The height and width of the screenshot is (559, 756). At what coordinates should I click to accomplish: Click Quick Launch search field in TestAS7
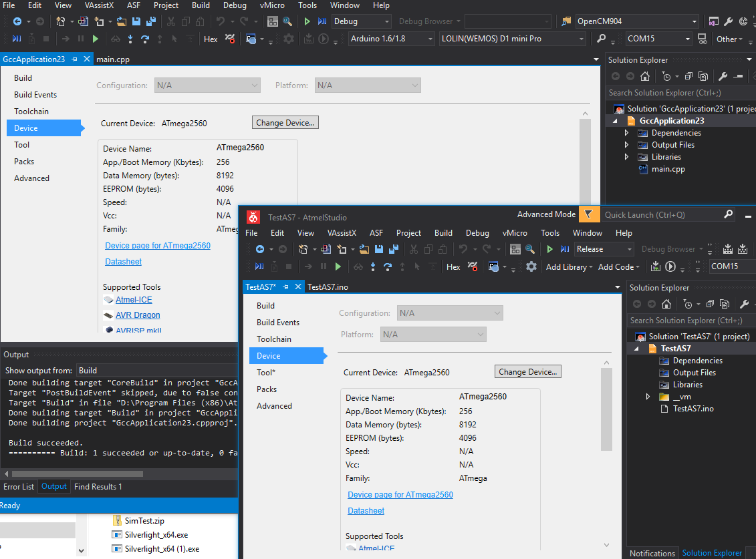click(668, 214)
